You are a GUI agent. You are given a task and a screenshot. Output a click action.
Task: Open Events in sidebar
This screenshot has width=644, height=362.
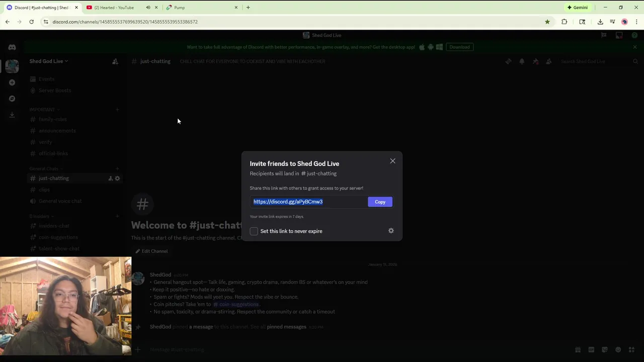coord(46,79)
